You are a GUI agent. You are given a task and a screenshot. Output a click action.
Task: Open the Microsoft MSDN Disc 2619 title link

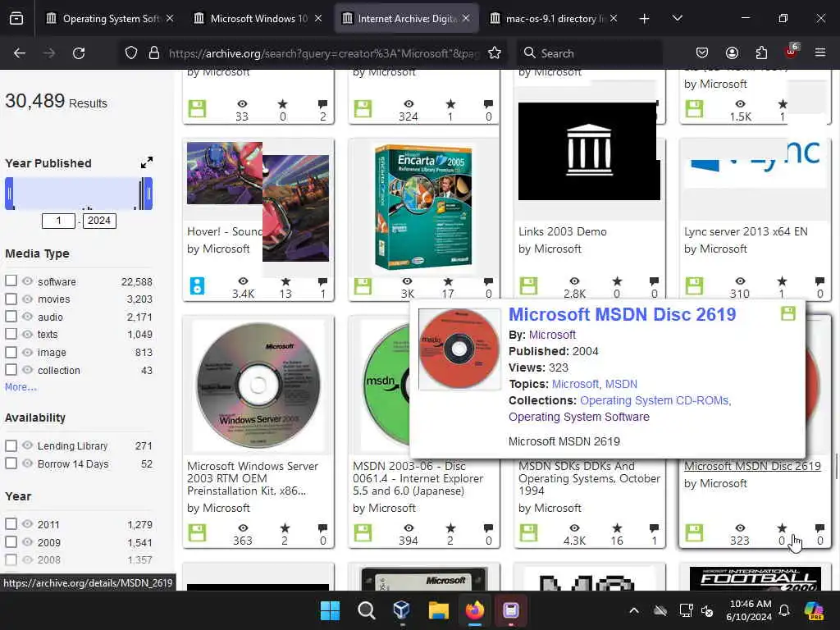coord(622,314)
